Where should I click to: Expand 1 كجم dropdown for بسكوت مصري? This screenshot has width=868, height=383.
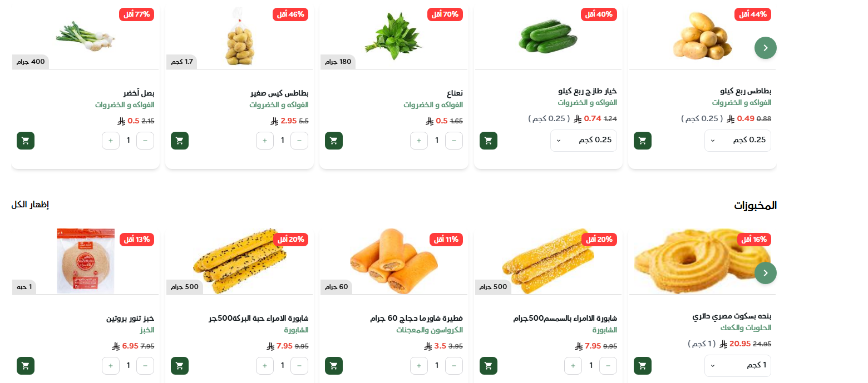(x=738, y=366)
